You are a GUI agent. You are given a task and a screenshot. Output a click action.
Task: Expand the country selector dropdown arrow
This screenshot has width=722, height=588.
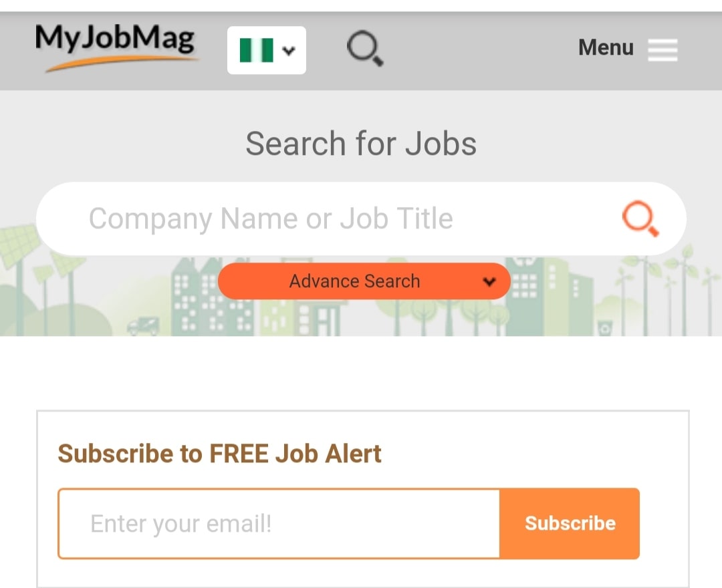pos(289,49)
